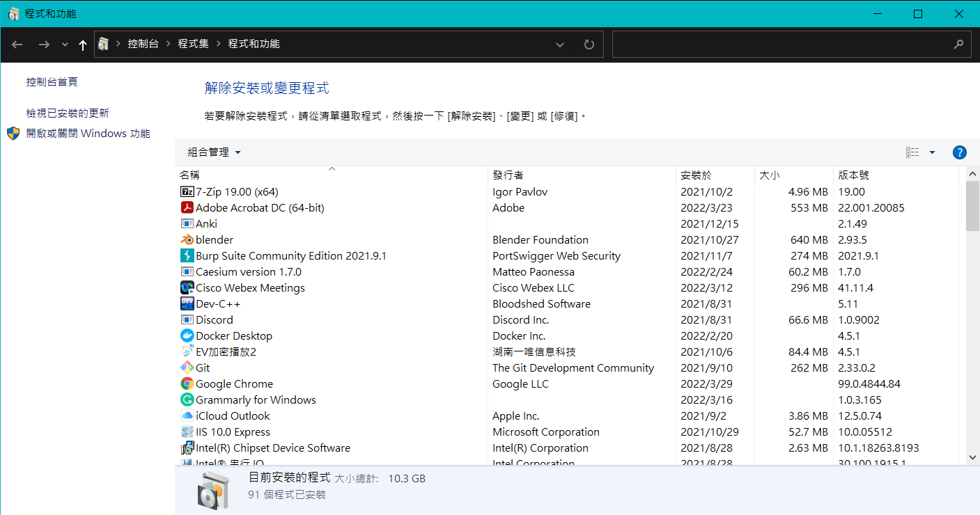Click the Adobe Acrobat DC red icon
980x515 pixels.
point(187,207)
